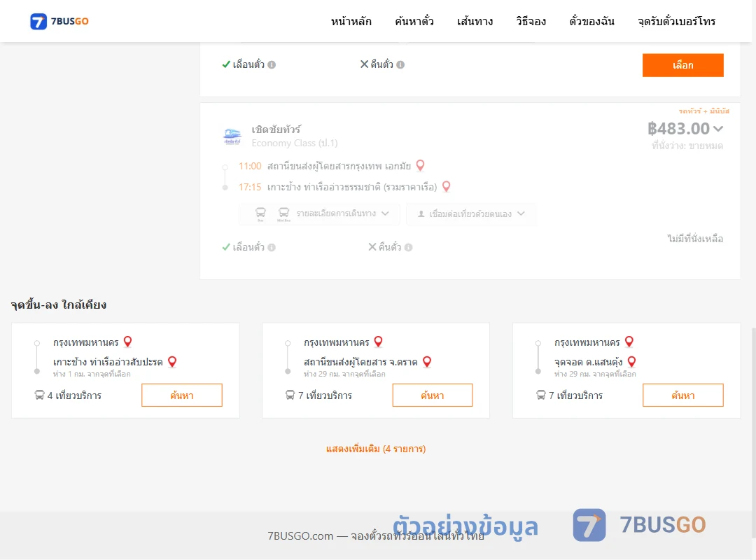The image size is (756, 560).
Task: Expand the ฿483.00 price chevron
Action: click(718, 129)
